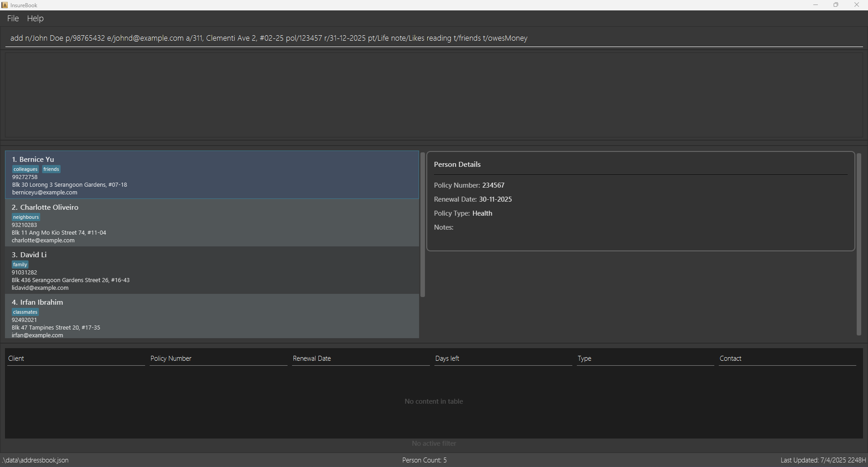The image size is (868, 467).
Task: Click the family tag on David Li
Action: pyautogui.click(x=20, y=264)
